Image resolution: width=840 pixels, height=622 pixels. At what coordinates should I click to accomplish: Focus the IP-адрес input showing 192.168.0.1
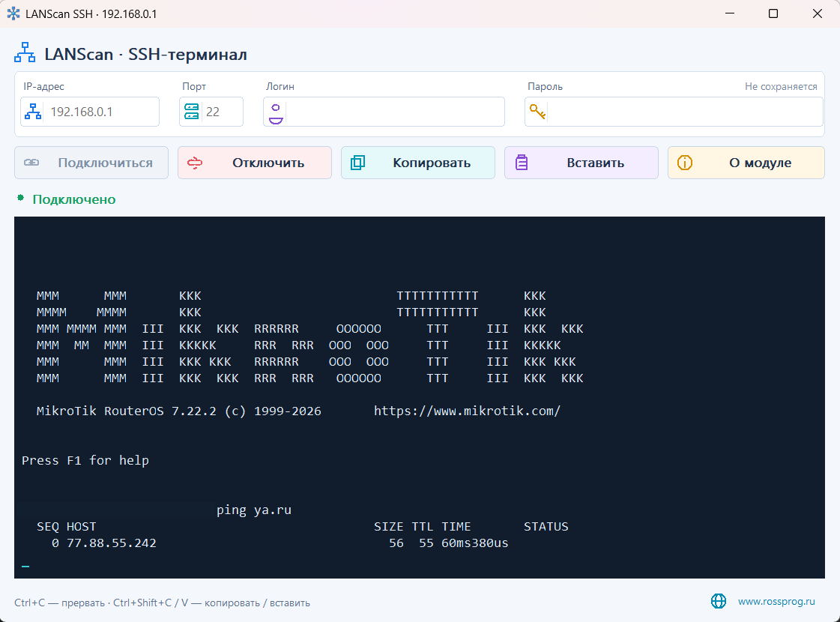click(90, 112)
